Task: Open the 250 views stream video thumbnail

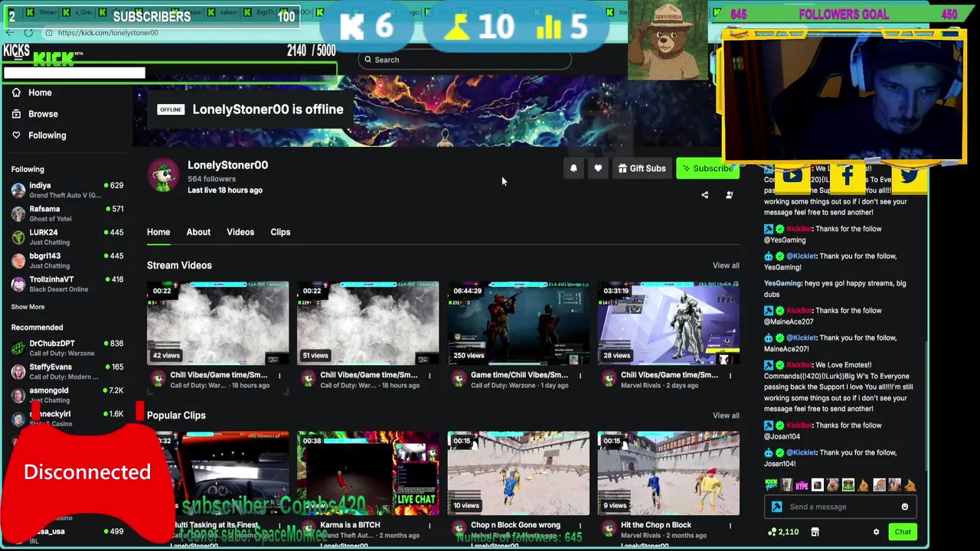Action: [x=518, y=323]
